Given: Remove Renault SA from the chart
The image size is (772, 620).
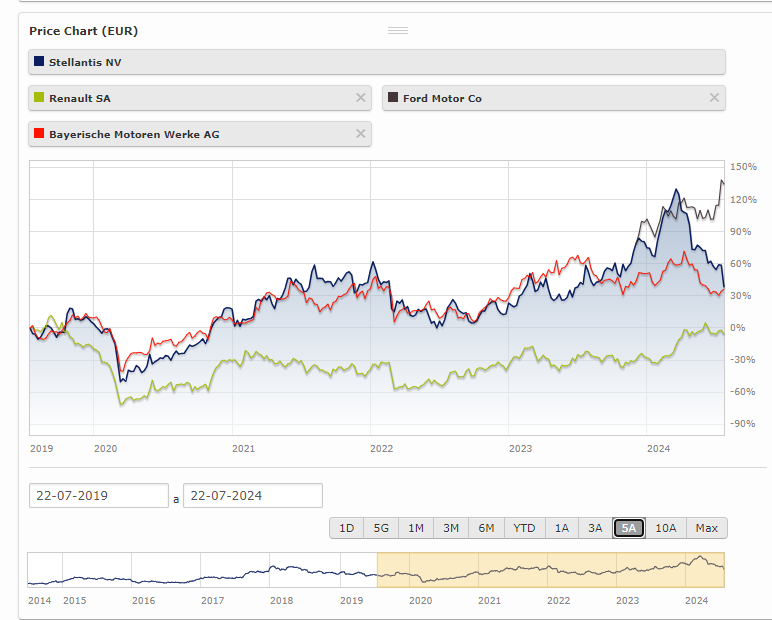Looking at the screenshot, I should point(361,98).
